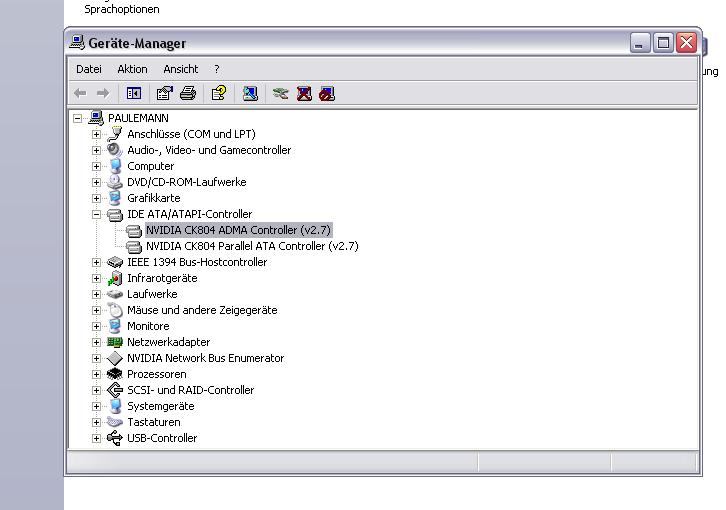This screenshot has height=510, width=726.
Task: Expand the USB-Controller node
Action: click(96, 438)
